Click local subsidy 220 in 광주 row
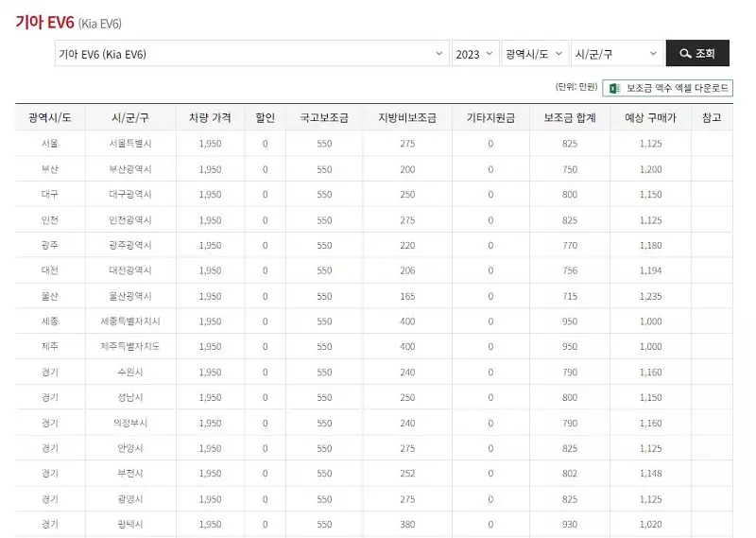This screenshot has width=756, height=538. click(407, 245)
